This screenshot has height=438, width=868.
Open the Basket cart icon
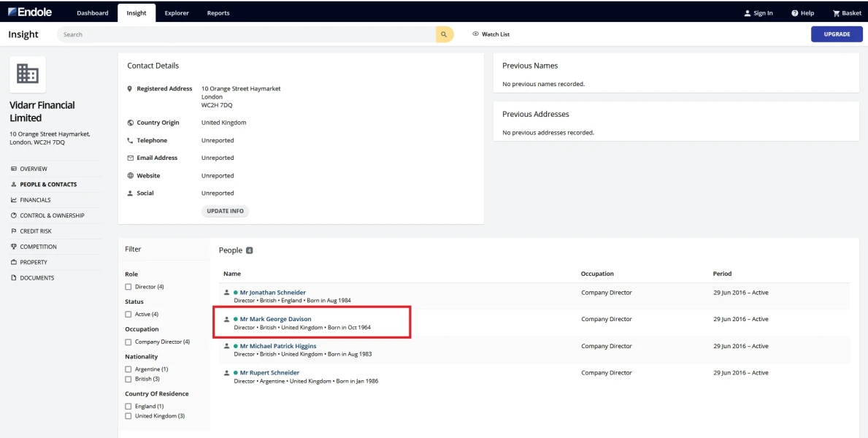click(836, 13)
